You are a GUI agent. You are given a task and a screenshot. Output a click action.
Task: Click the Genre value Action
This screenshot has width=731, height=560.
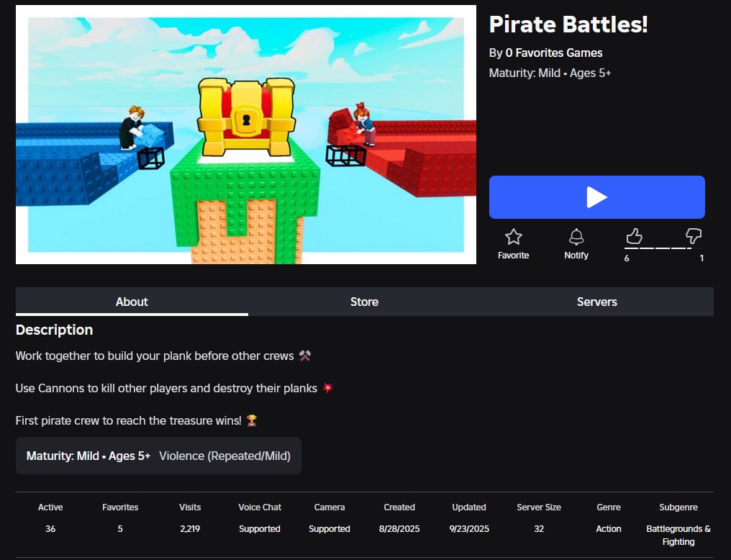click(609, 529)
